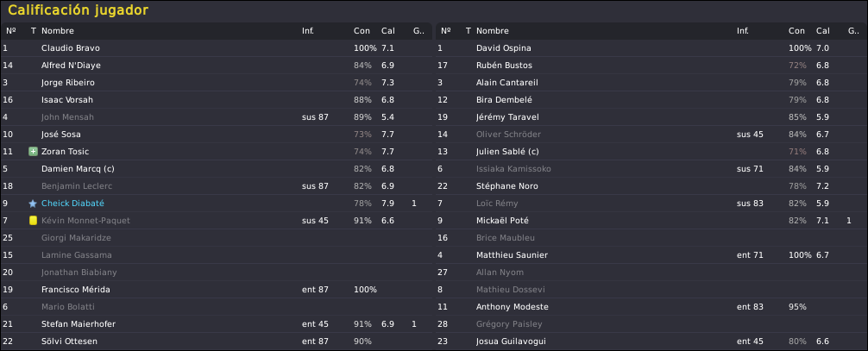Sort right table by Nº column header

click(445, 31)
